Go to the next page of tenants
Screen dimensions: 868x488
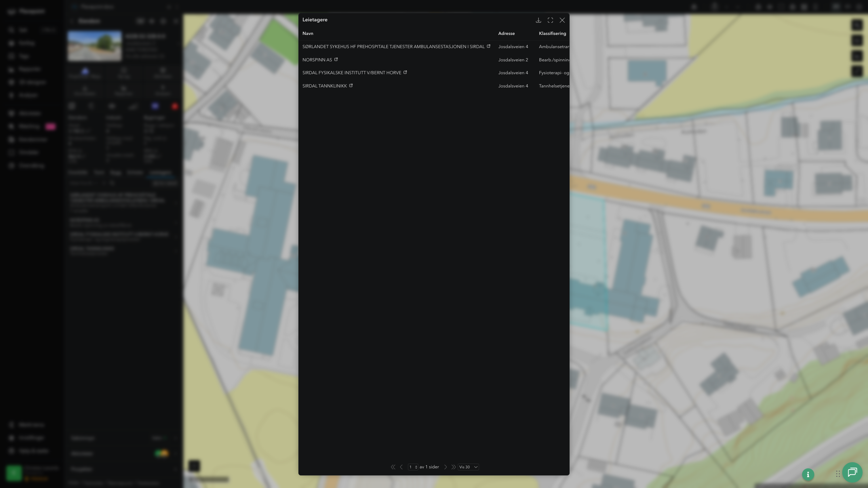tap(446, 467)
